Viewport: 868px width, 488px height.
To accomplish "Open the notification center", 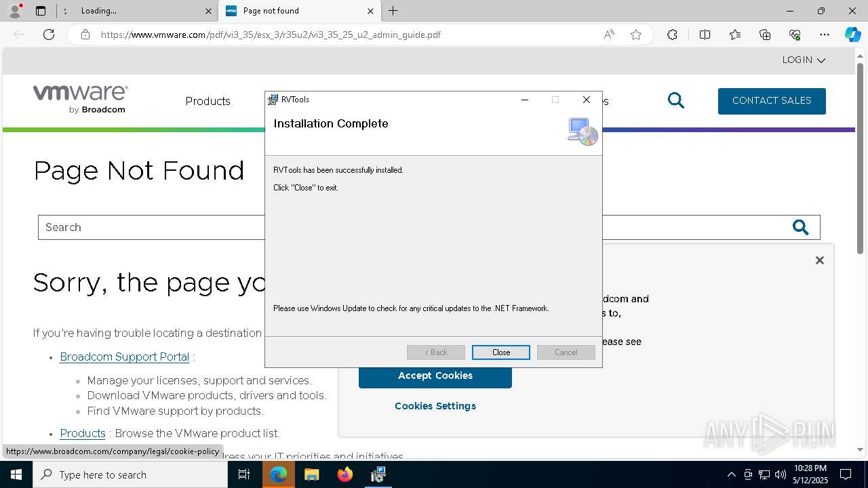I will coord(846,474).
